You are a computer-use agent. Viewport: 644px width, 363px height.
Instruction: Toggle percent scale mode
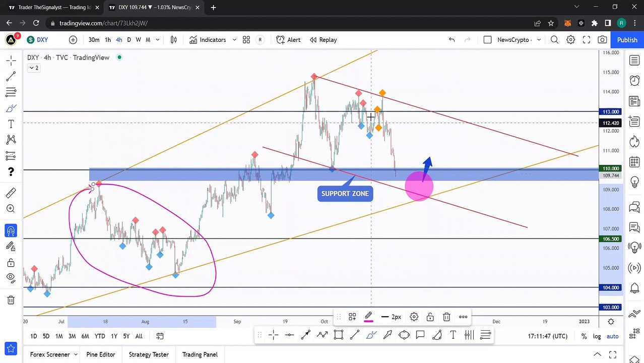click(x=584, y=336)
